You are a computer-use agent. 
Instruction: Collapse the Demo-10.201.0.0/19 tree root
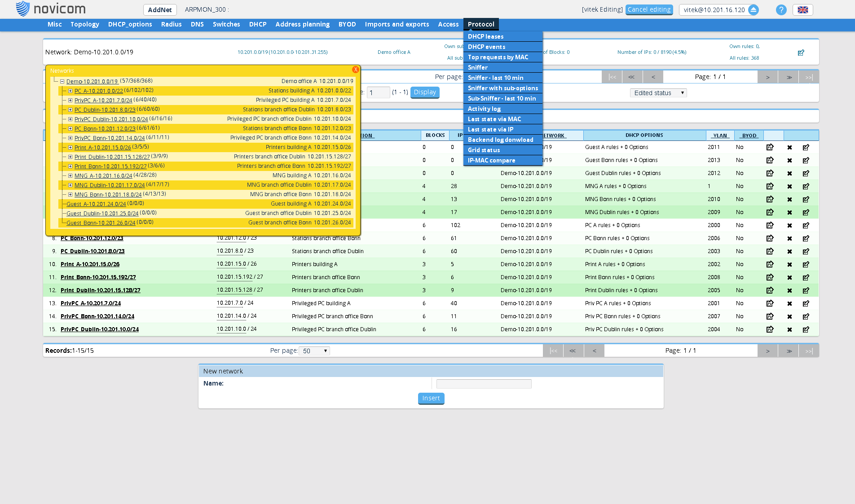[62, 81]
